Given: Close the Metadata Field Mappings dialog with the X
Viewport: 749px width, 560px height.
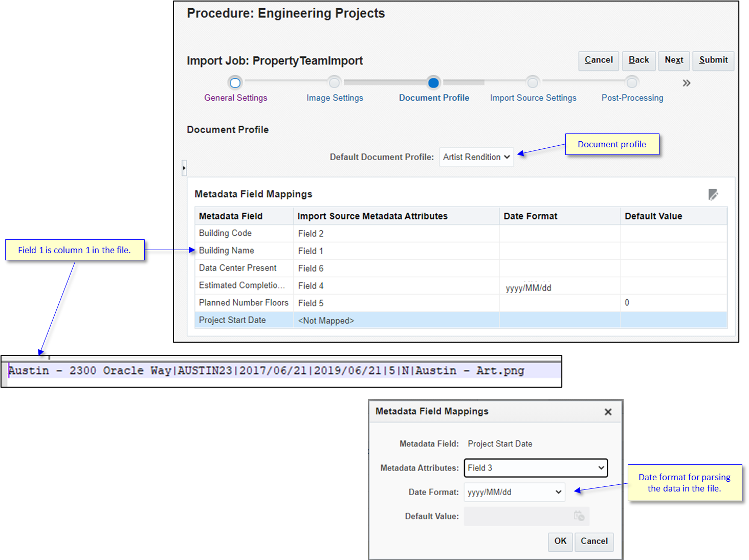Looking at the screenshot, I should 608,411.
